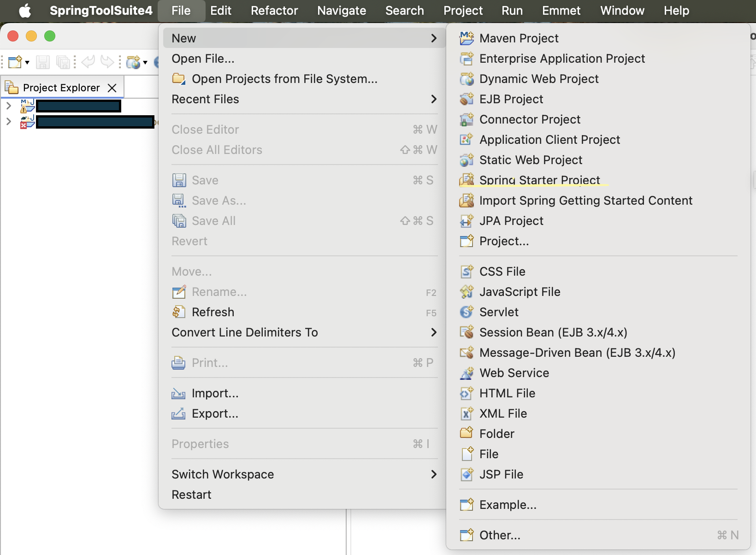
Task: Click the Print... printer icon in the File menu
Action: click(179, 363)
